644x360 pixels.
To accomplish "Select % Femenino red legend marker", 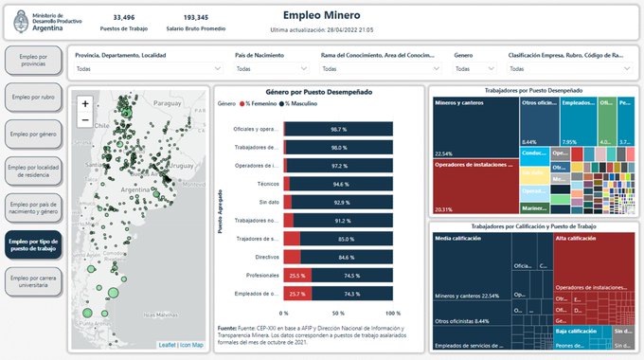I will click(241, 104).
